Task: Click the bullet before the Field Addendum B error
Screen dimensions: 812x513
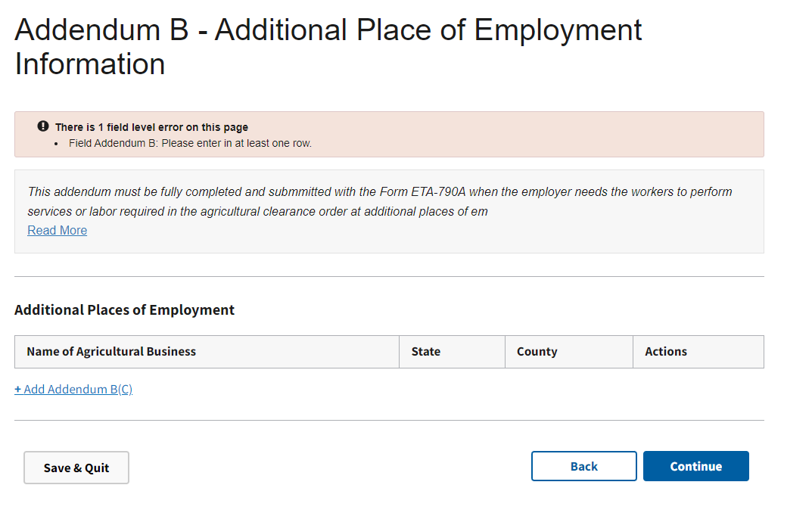Action: (x=58, y=143)
